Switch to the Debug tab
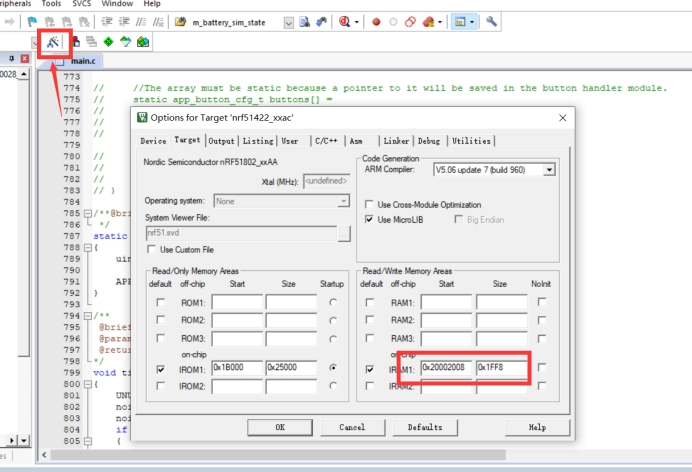The image size is (692, 472). 429,141
